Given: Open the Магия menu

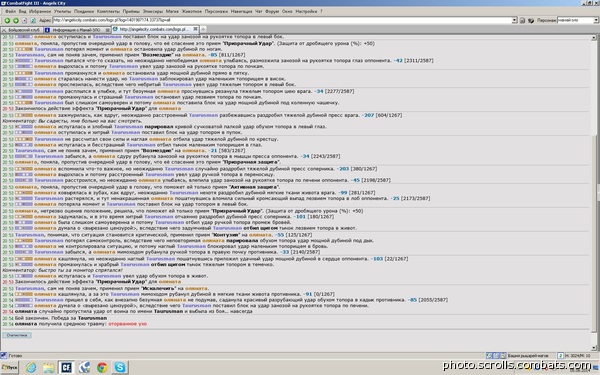Looking at the screenshot, I should pos(172,11).
